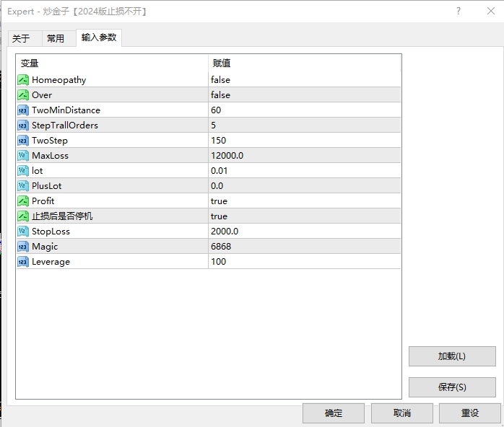Select the Magic variable name
This screenshot has width=504, height=427.
pyautogui.click(x=45, y=246)
